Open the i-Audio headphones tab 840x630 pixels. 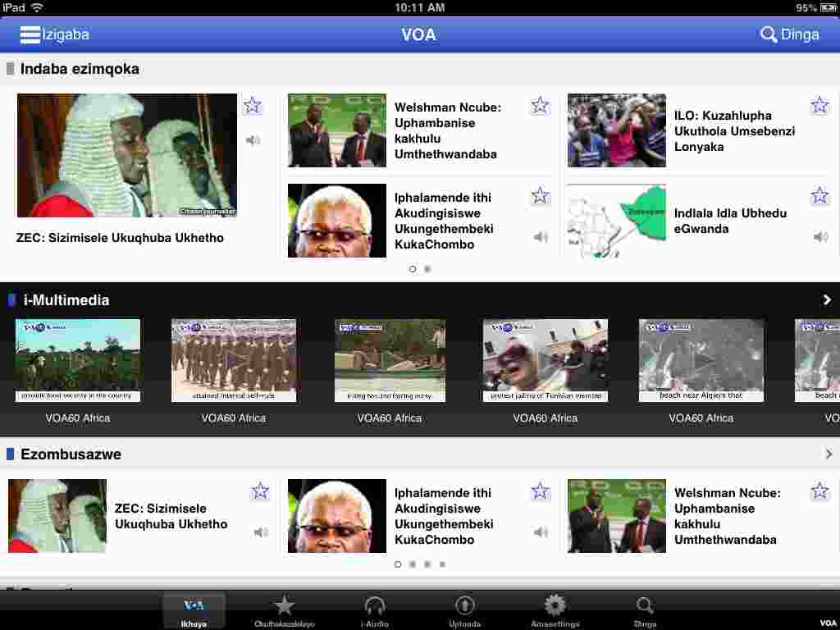coord(374,610)
